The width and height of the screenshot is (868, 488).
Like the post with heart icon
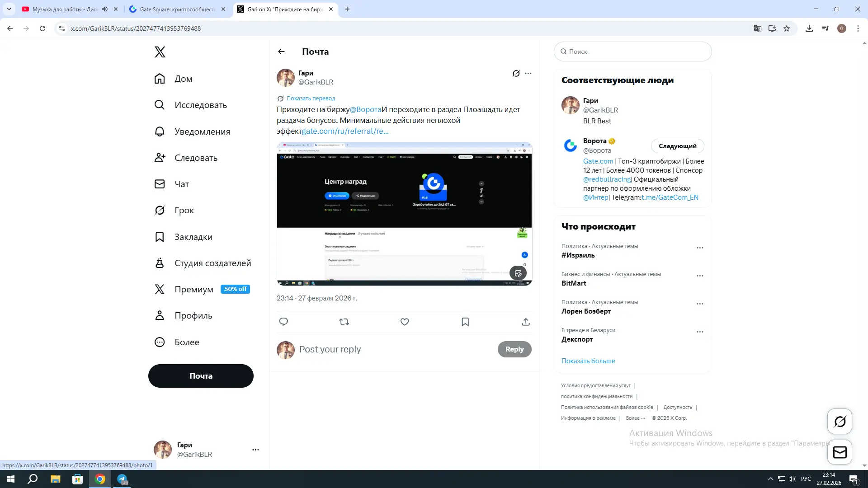pos(405,322)
